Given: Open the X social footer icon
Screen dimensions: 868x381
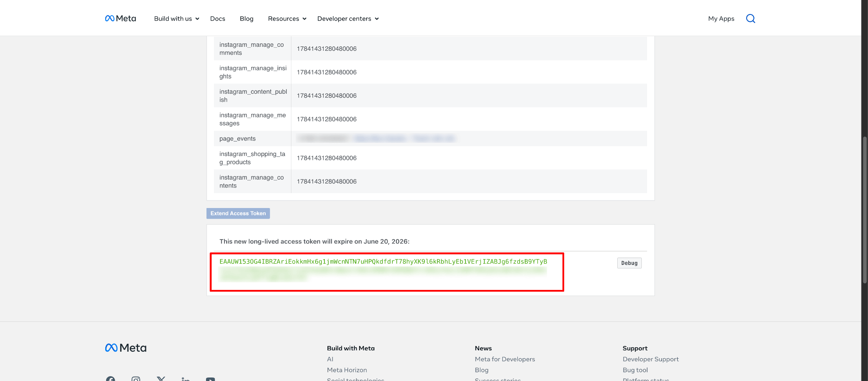Looking at the screenshot, I should 161,379.
